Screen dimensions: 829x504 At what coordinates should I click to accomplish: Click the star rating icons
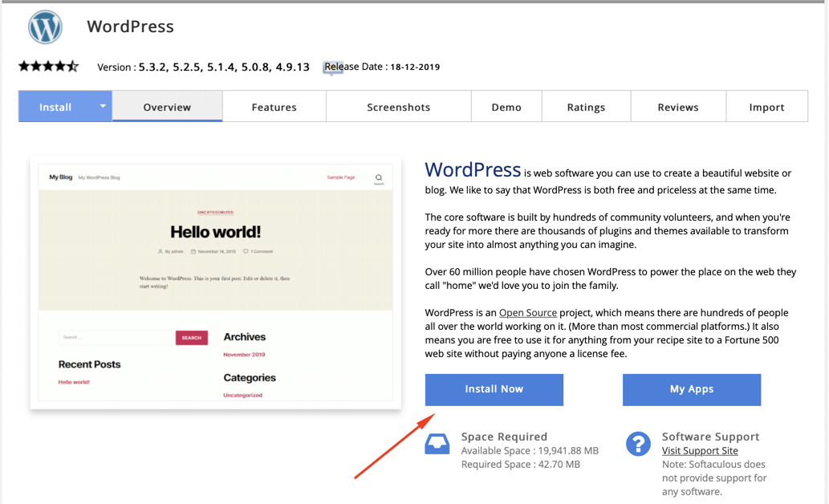[x=49, y=67]
